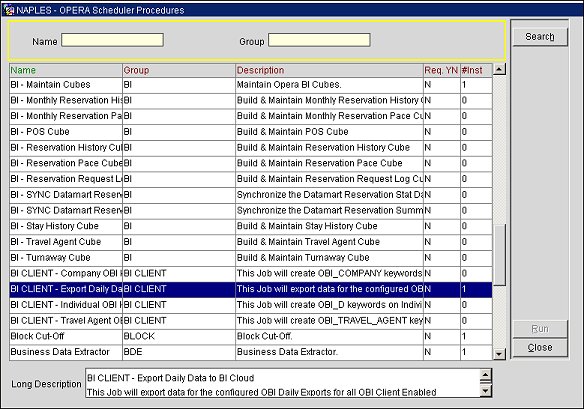The width and height of the screenshot is (584, 409).
Task: Click 'Build & Maintain Travel Agent Cube' description
Action: point(330,242)
